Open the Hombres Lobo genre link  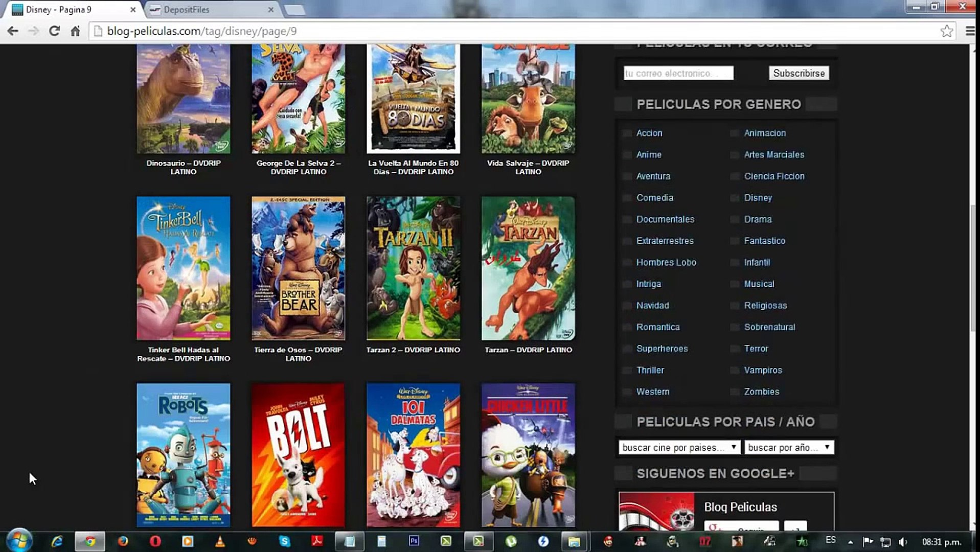coord(666,262)
